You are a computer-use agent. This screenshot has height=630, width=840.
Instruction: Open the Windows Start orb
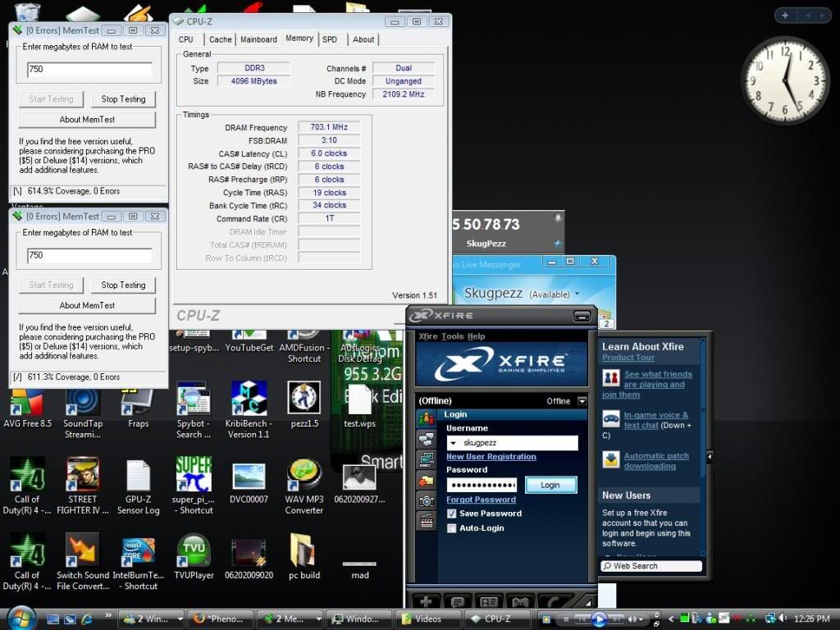click(22, 619)
